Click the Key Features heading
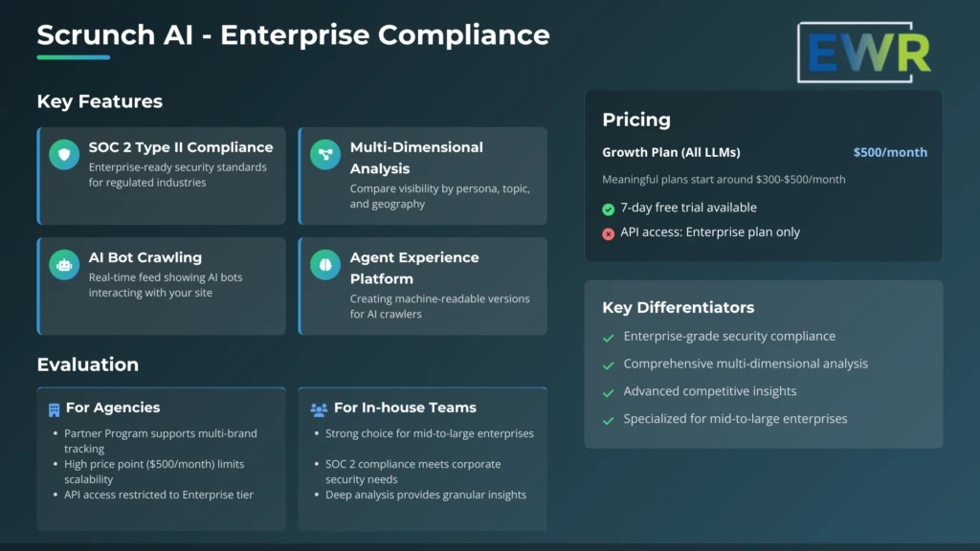The image size is (980, 551). [100, 101]
